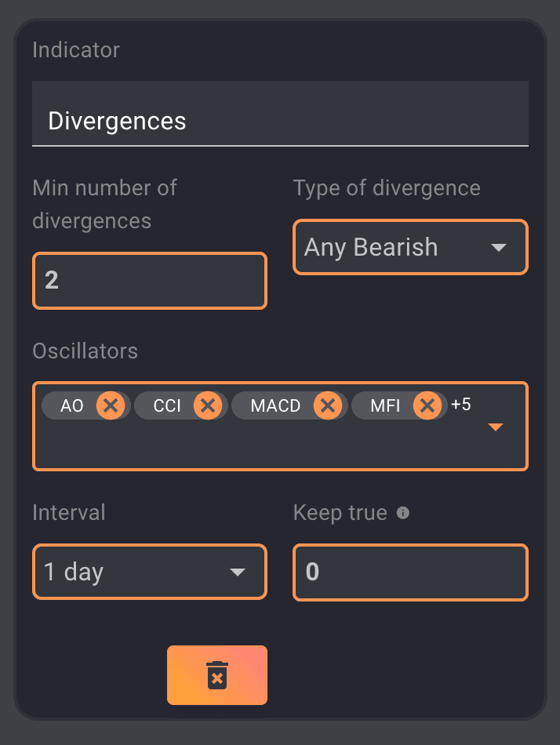The image size is (560, 745).
Task: Focus the Keep true value input
Action: [410, 572]
